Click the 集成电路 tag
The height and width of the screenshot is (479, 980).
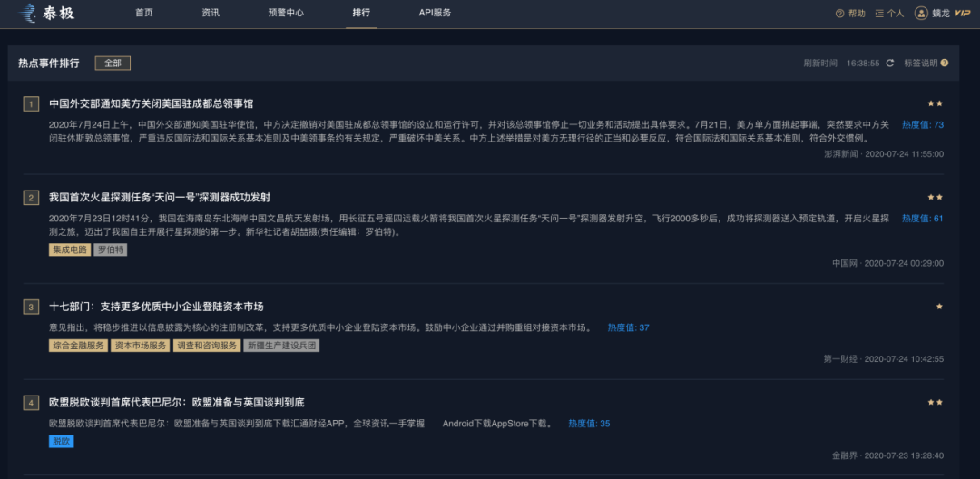click(x=70, y=249)
